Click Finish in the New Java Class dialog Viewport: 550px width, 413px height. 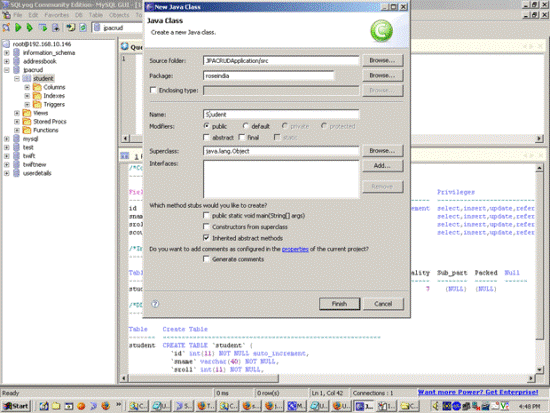340,304
